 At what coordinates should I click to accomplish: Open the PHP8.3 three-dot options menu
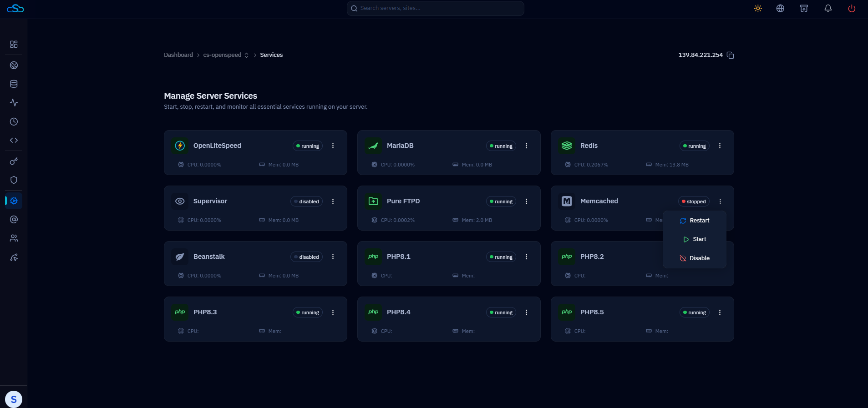point(333,312)
